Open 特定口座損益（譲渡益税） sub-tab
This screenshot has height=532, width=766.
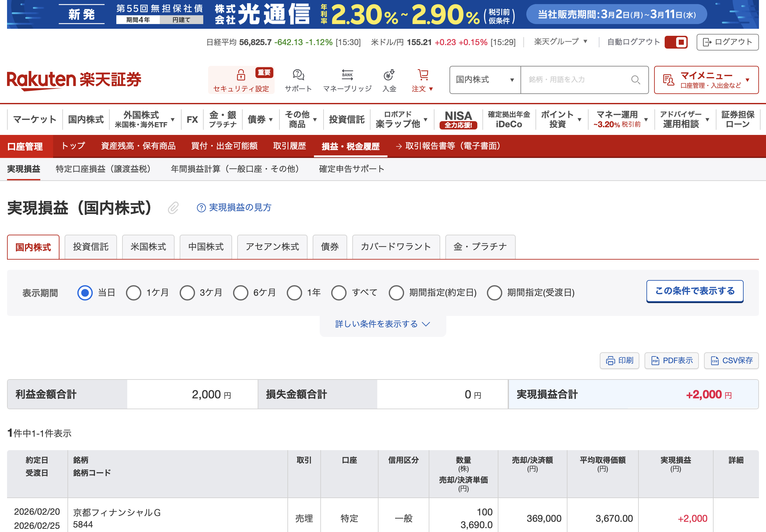click(103, 169)
